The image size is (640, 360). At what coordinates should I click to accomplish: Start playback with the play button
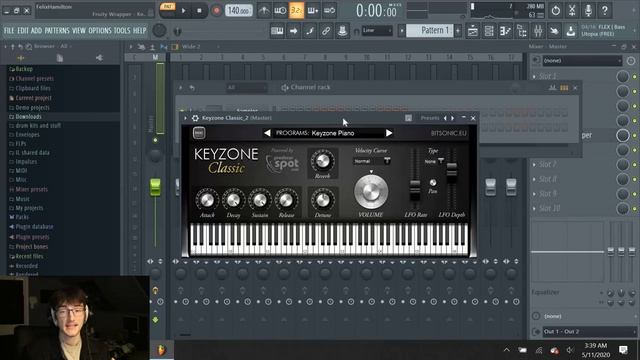(184, 11)
